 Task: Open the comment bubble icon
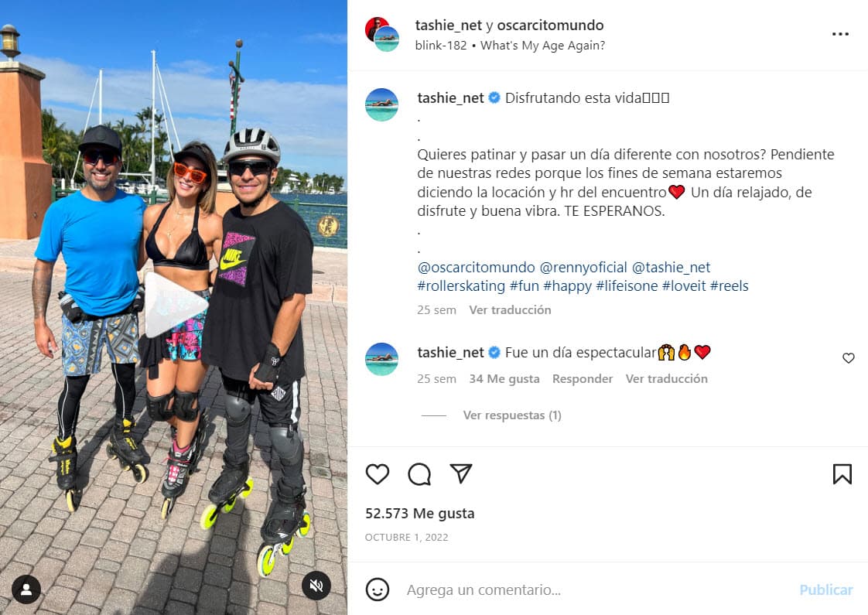(419, 474)
